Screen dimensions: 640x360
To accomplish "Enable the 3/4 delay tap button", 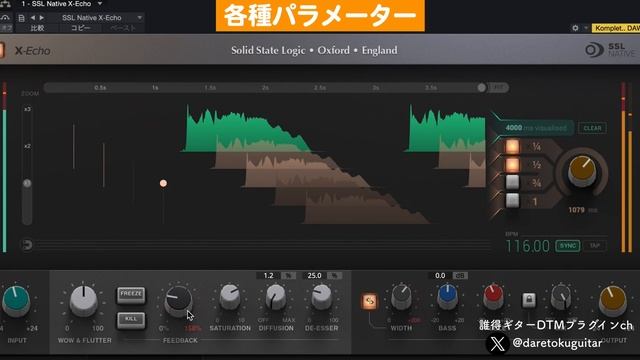I will 513,183.
